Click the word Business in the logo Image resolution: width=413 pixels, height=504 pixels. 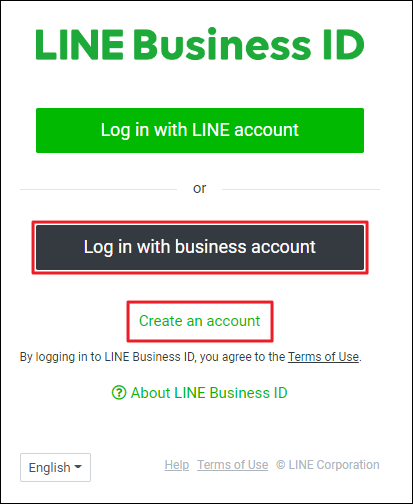tap(222, 44)
